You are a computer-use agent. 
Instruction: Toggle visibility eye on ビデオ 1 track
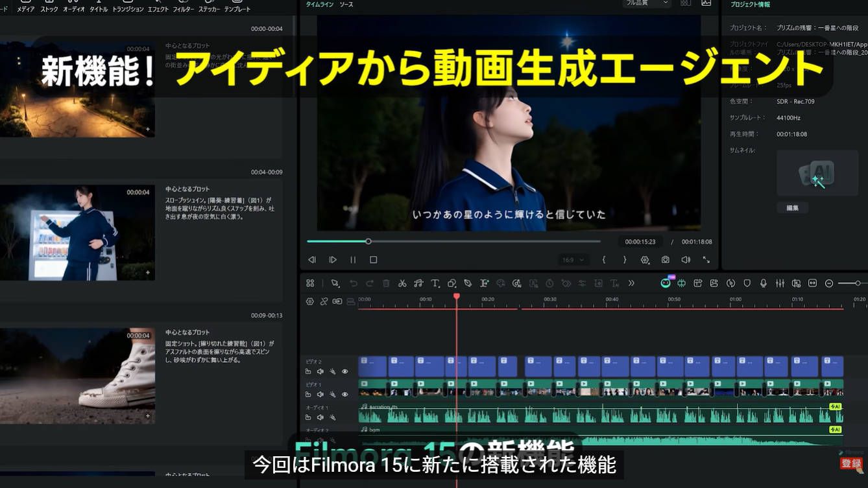click(344, 394)
